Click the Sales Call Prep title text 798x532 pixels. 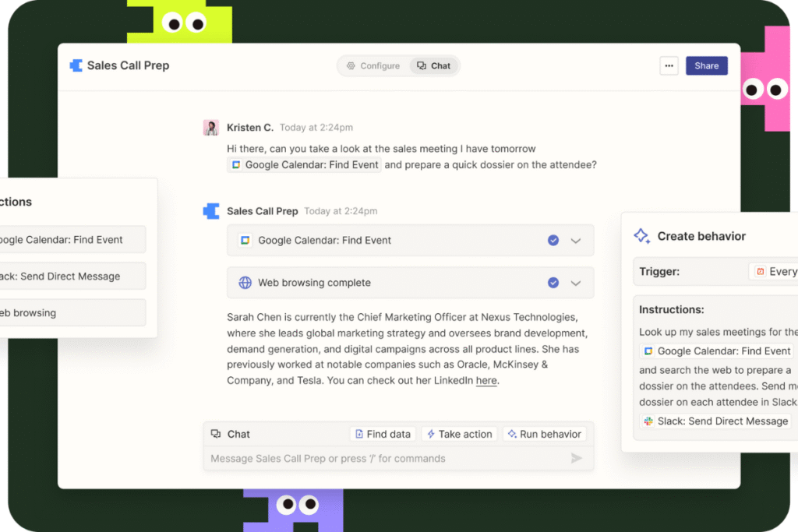pyautogui.click(x=129, y=65)
